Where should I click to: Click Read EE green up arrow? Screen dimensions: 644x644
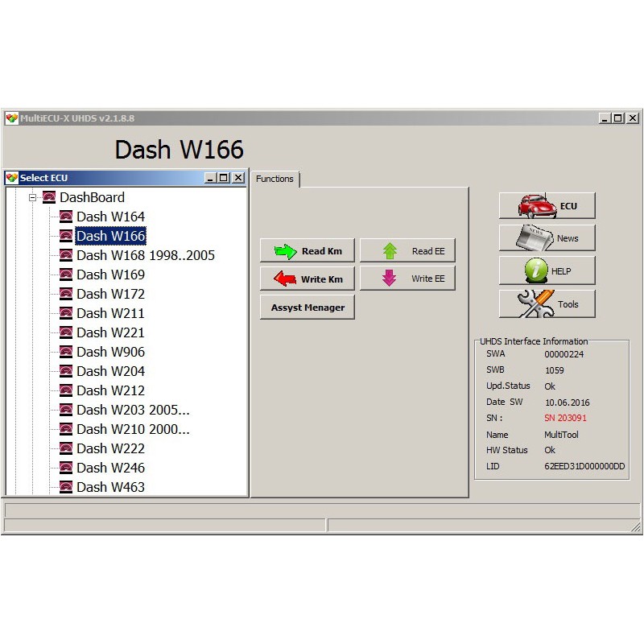[407, 251]
